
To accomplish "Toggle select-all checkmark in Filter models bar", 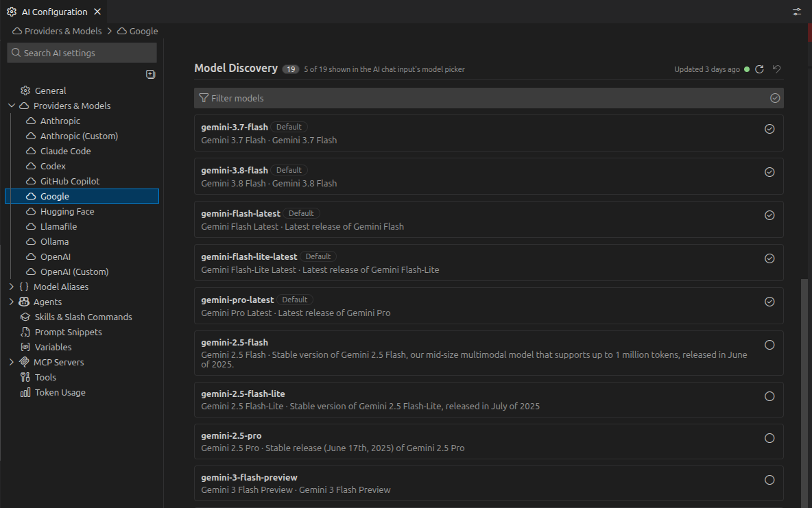I will tap(775, 98).
